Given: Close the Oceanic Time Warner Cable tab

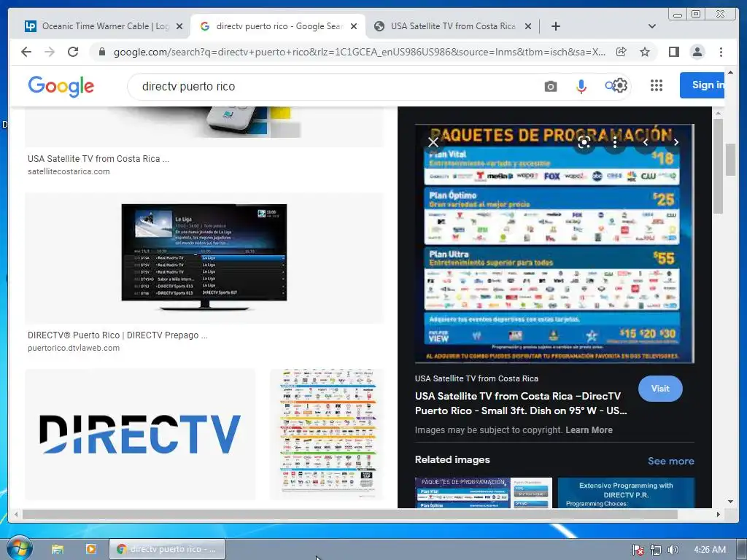Looking at the screenshot, I should (x=179, y=26).
